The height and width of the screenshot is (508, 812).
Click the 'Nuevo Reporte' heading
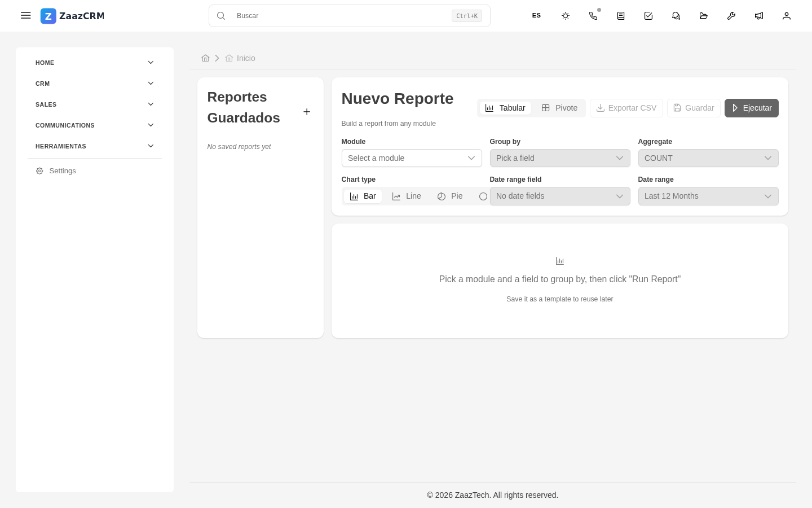[398, 98]
